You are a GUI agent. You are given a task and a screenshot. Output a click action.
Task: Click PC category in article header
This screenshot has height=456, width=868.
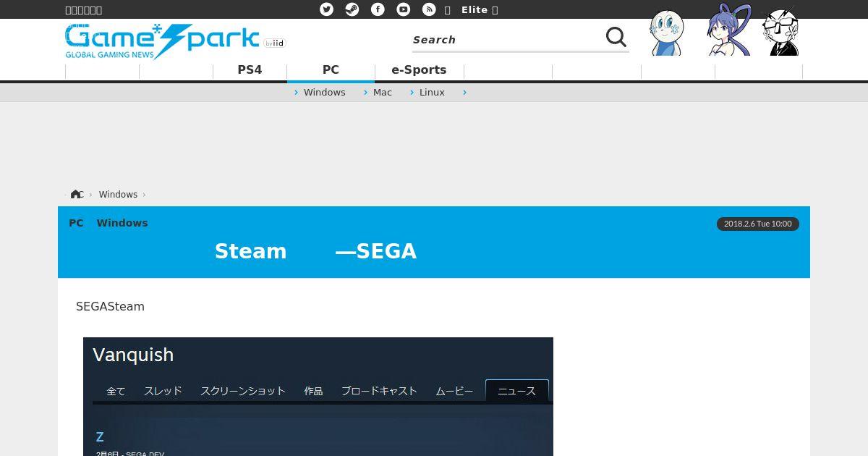click(x=76, y=223)
